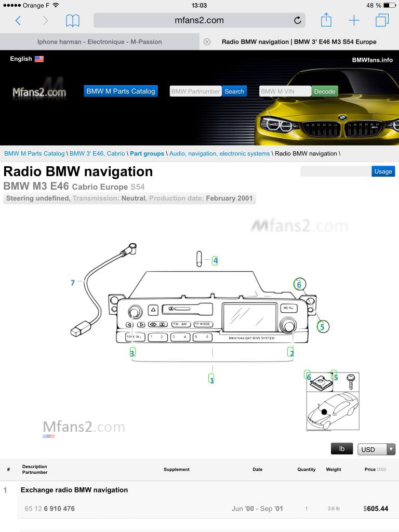Image resolution: width=399 pixels, height=532 pixels.
Task: Select part number 7 cable label
Action: 73,283
